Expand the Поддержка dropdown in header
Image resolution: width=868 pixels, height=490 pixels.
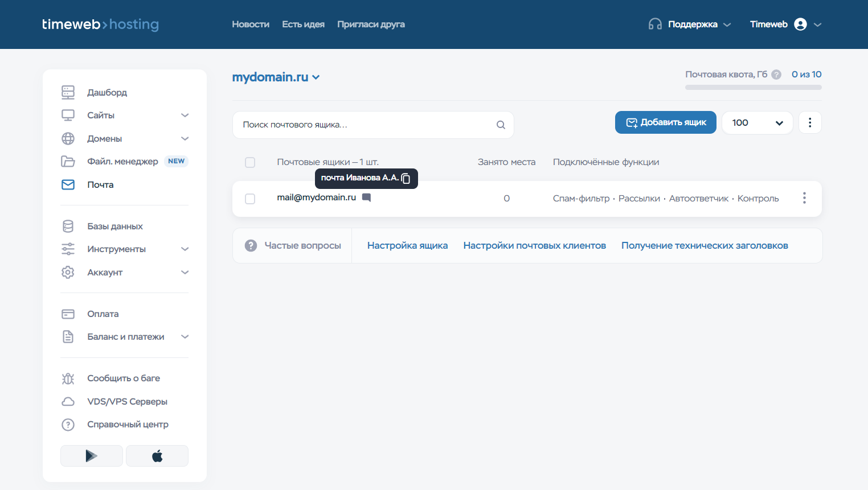[x=690, y=24]
